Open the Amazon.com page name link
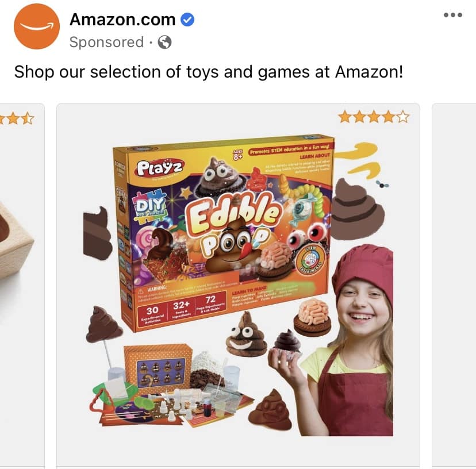The image size is (476, 469). point(122,20)
